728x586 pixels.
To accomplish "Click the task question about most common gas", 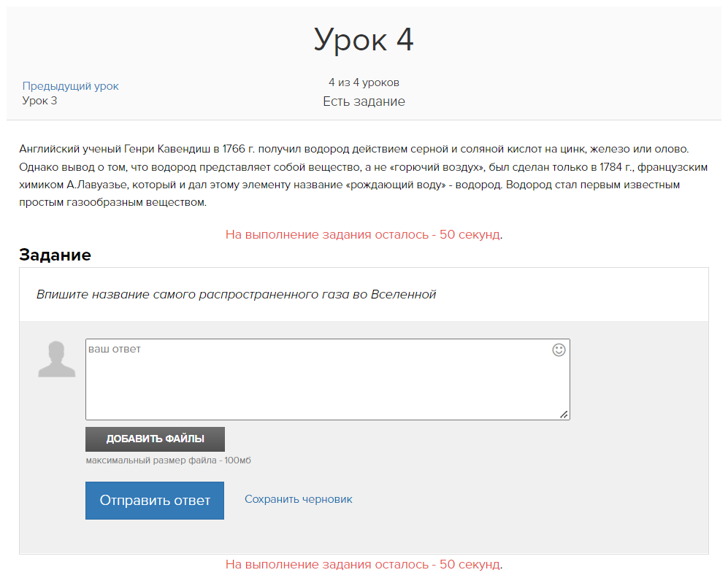I will pos(237,295).
